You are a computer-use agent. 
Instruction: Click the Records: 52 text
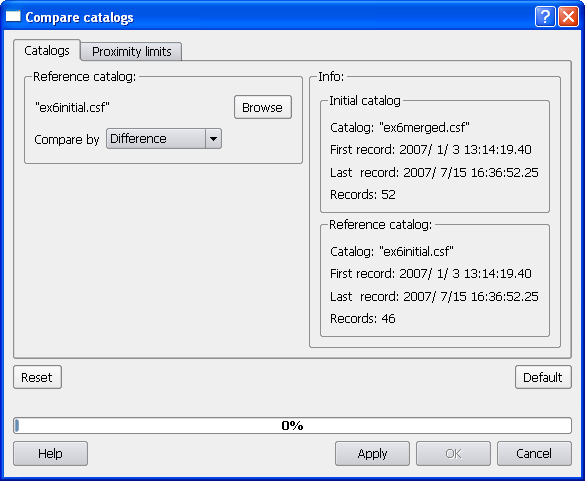(363, 194)
